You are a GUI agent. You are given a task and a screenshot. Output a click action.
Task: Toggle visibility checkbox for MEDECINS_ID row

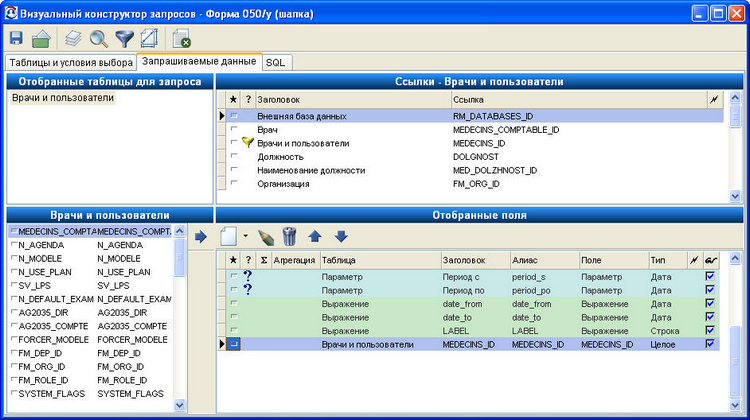tap(710, 344)
